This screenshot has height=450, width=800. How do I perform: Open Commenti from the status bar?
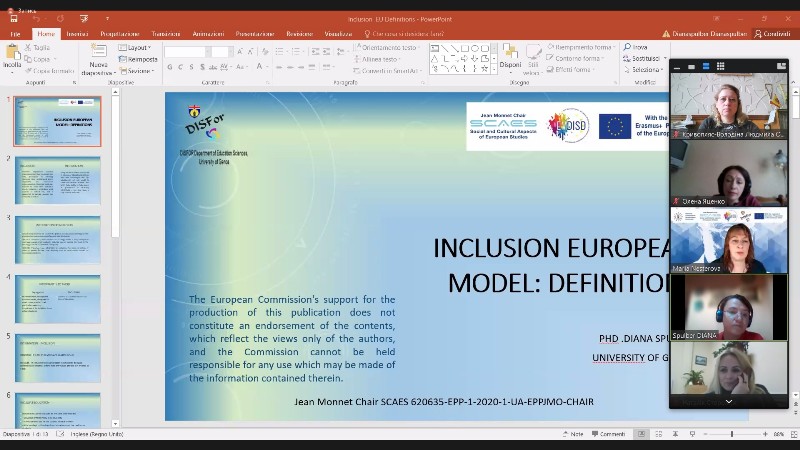(x=608, y=434)
